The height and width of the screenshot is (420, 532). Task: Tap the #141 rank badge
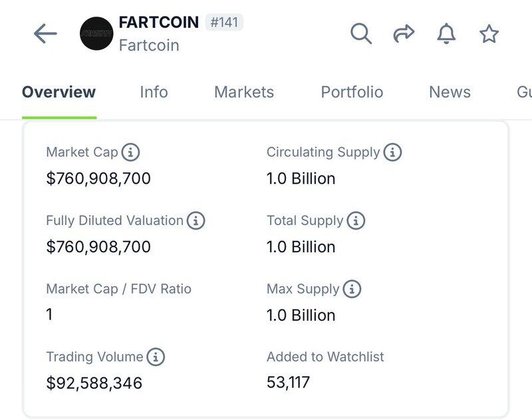coord(224,22)
